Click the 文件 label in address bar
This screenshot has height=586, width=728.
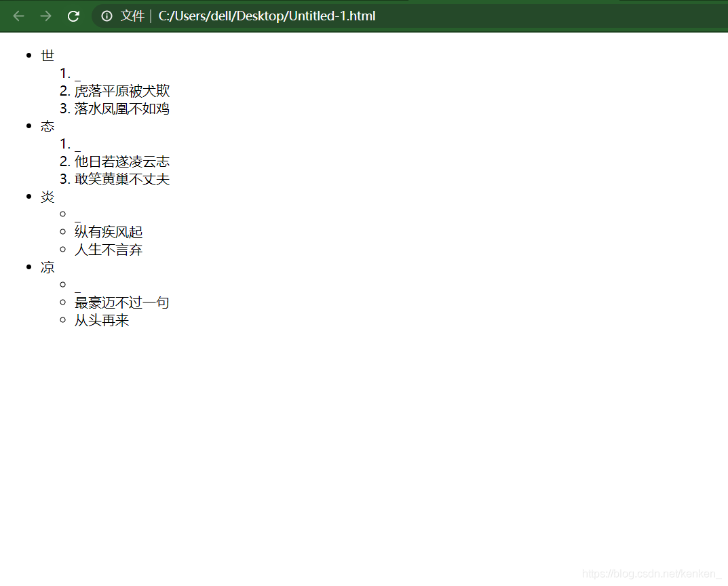pyautogui.click(x=133, y=16)
